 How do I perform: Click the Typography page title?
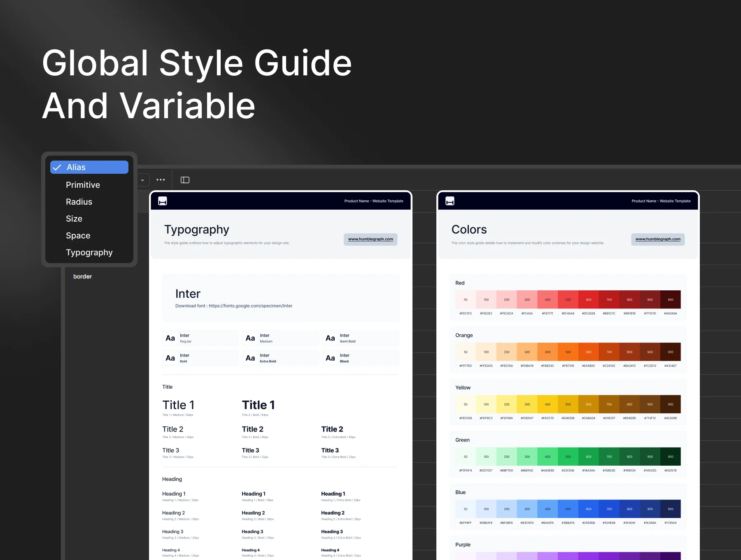click(x=197, y=230)
